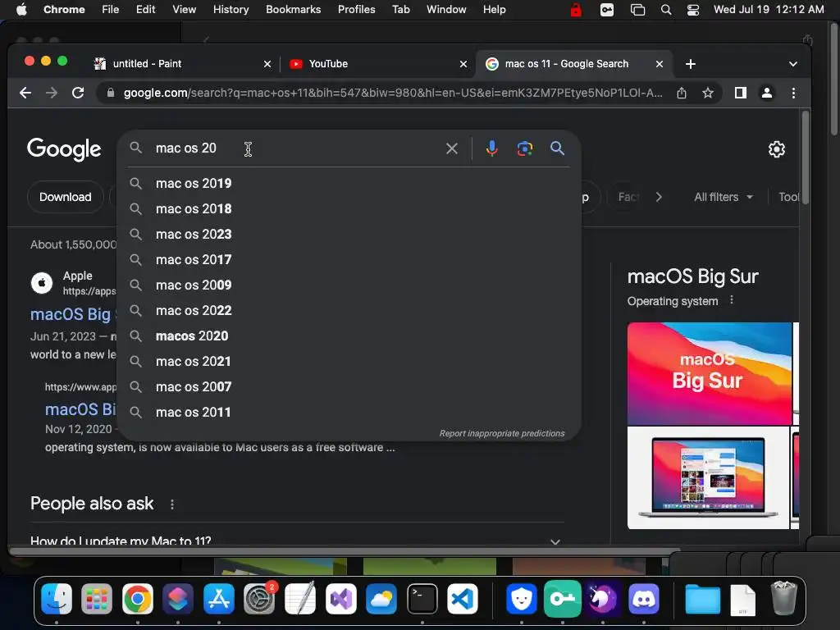840x630 pixels.
Task: Close the mac os 11 Google Search tab
Action: coord(659,64)
